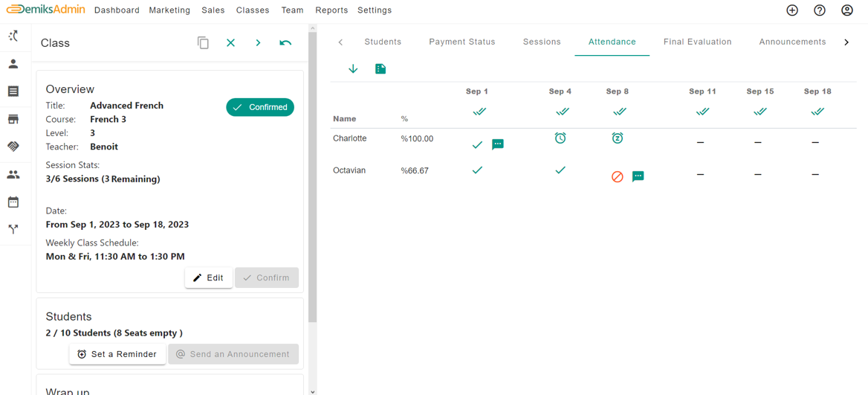Image resolution: width=868 pixels, height=395 pixels.
Task: Close the Class panel with X icon
Action: pyautogui.click(x=231, y=42)
